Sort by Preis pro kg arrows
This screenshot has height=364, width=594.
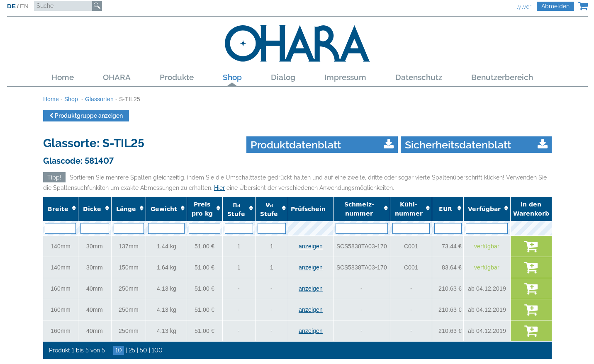point(218,208)
